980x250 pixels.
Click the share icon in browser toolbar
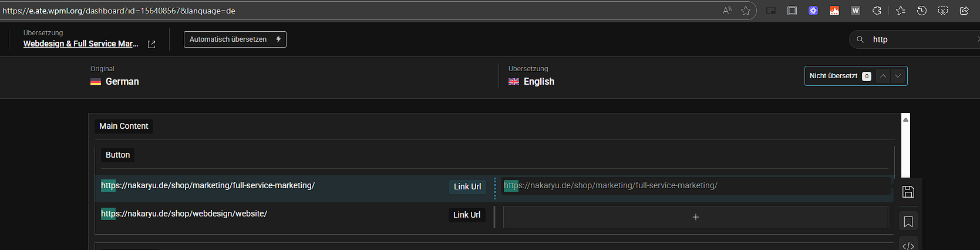964,11
